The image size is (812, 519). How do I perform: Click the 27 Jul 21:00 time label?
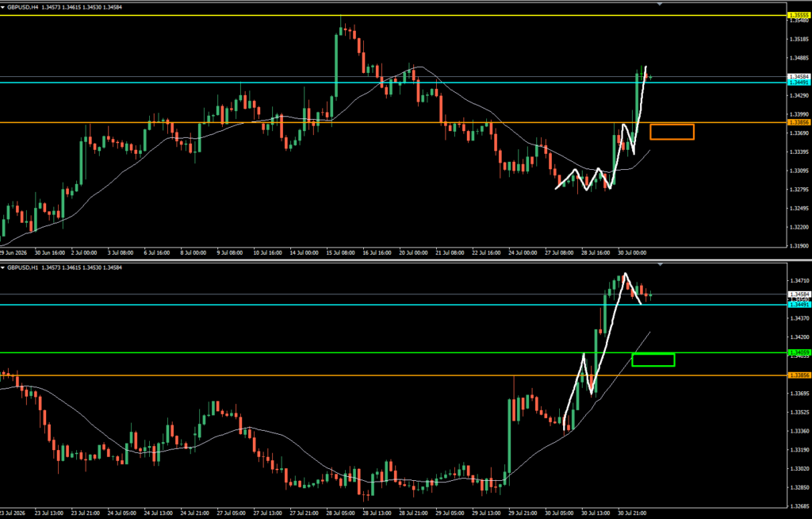(x=304, y=513)
